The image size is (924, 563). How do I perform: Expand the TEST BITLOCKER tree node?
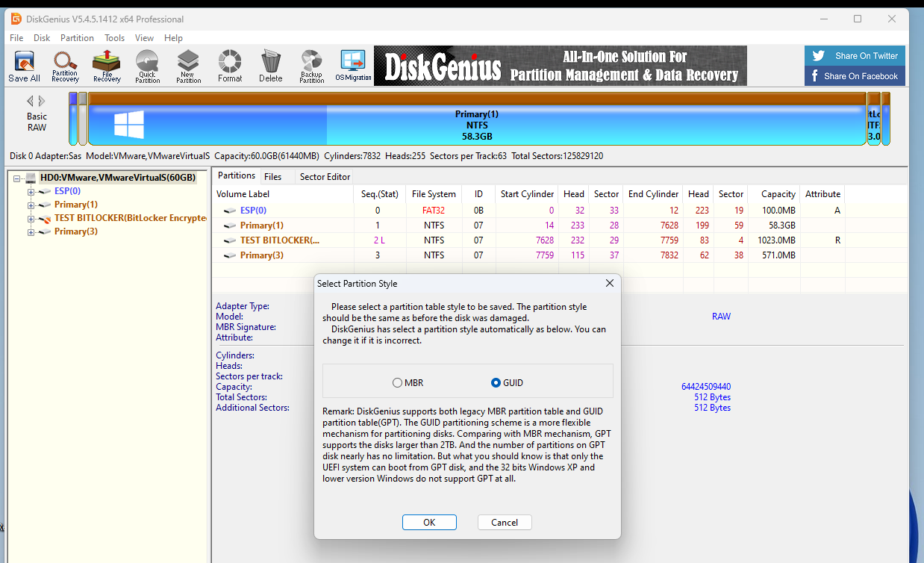pyautogui.click(x=31, y=218)
